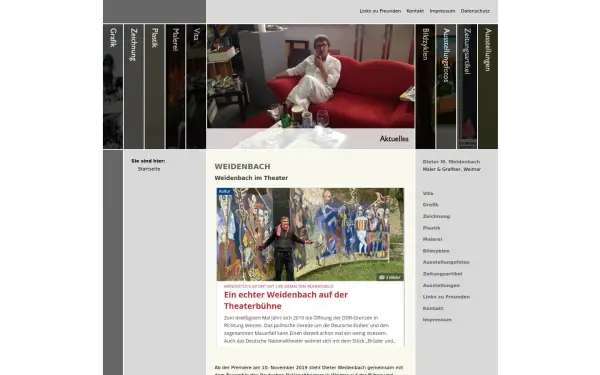Select Plastik in the right sidebar menu
Screen dimensions: 600x375
431,228
